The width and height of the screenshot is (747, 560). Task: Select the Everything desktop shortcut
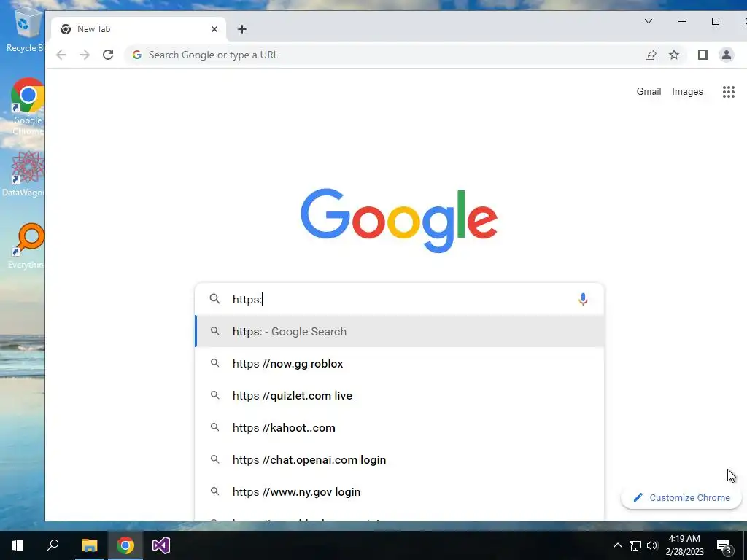coord(27,246)
